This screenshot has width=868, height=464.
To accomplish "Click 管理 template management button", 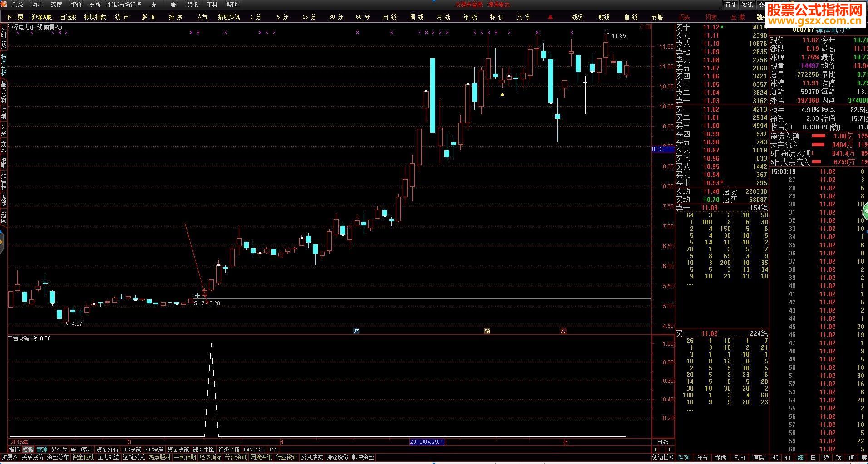I will point(42,449).
